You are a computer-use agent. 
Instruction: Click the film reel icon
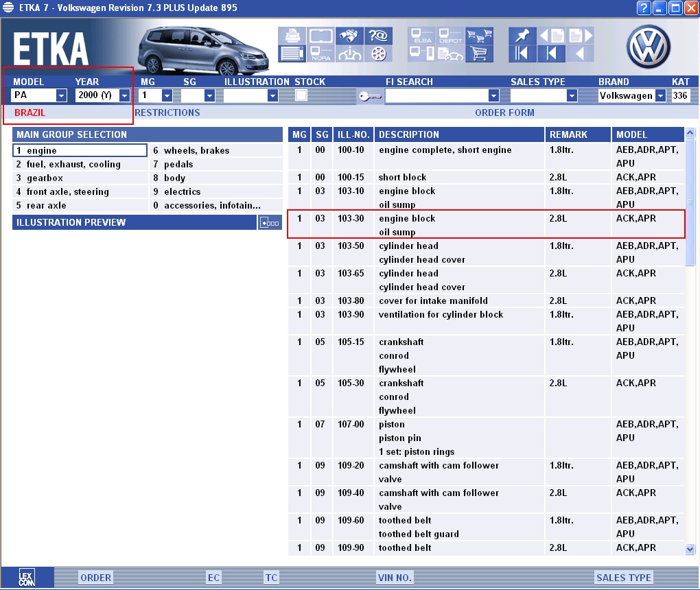tap(380, 53)
